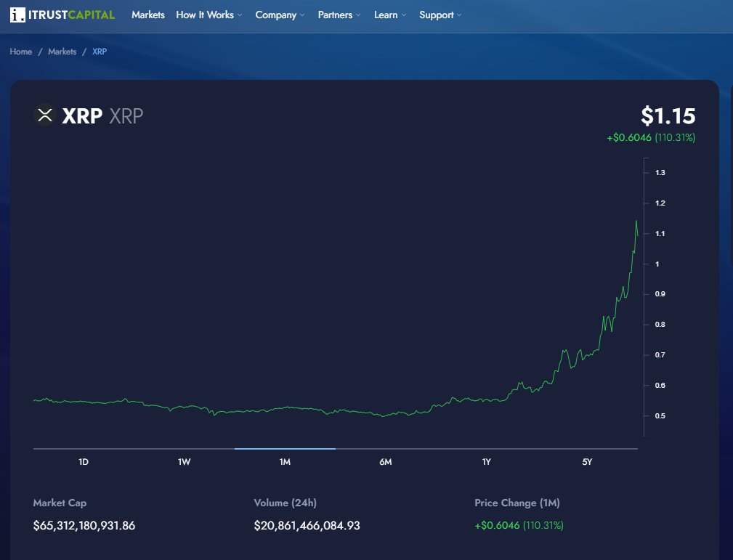Select the 1Y chart range
The width and height of the screenshot is (733, 560).
pyautogui.click(x=487, y=462)
